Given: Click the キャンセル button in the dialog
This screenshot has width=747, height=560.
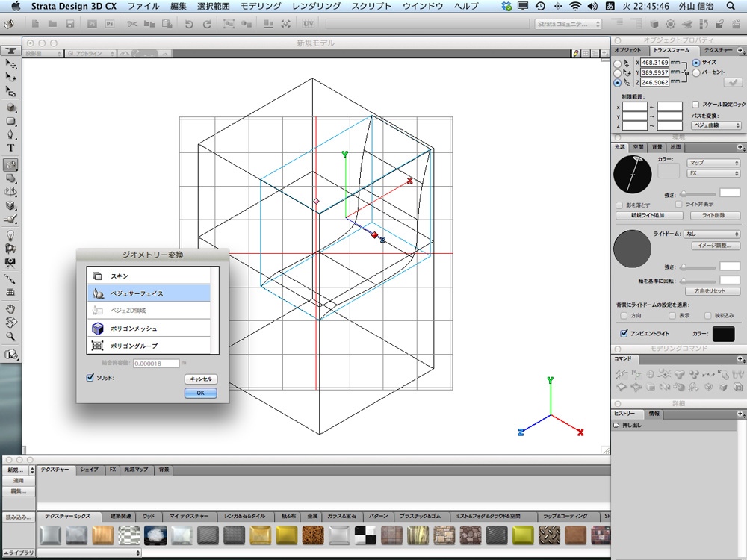Looking at the screenshot, I should (x=200, y=379).
